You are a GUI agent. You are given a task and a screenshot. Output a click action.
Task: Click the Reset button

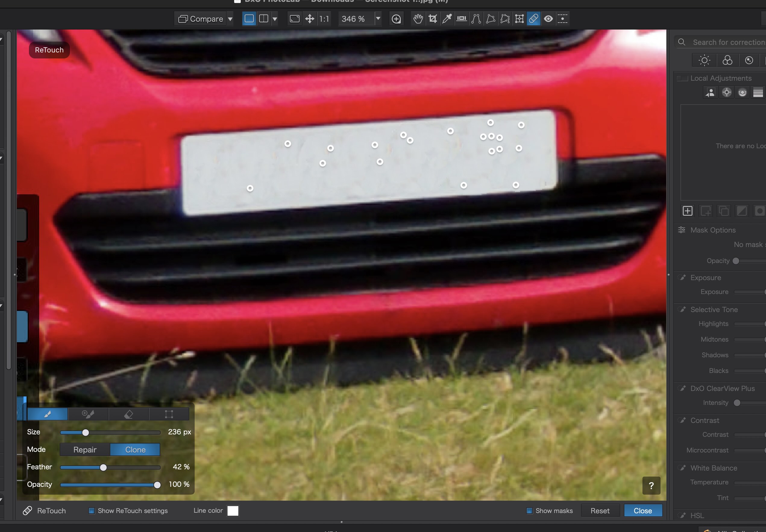(x=600, y=511)
